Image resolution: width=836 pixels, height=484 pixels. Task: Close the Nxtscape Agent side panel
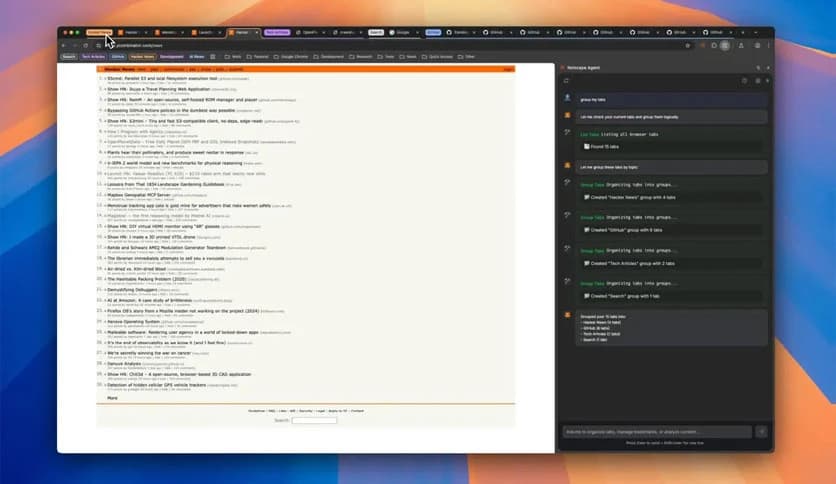(x=768, y=68)
